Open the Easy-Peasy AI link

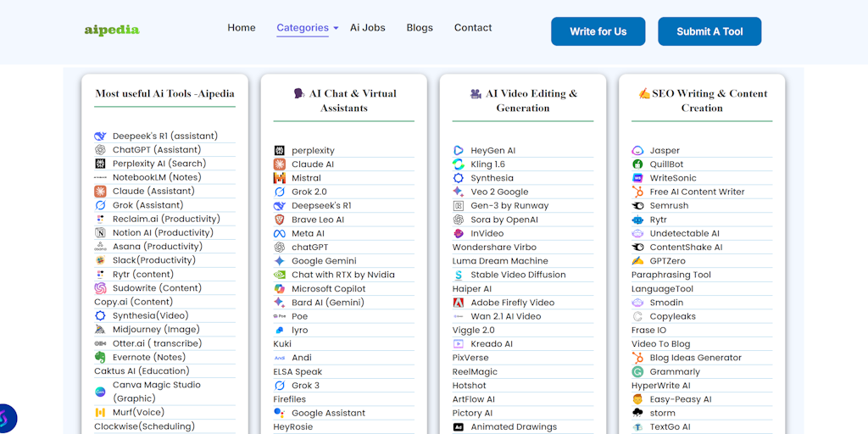click(x=681, y=400)
